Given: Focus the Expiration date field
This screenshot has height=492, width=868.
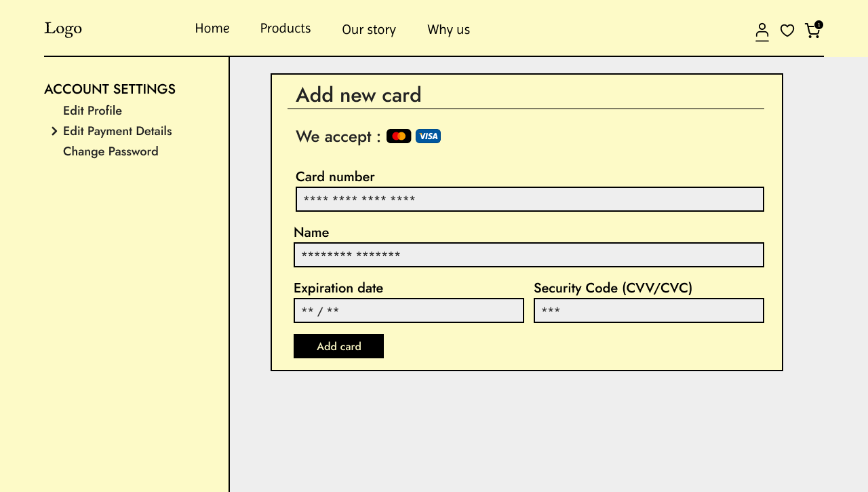Looking at the screenshot, I should pyautogui.click(x=409, y=311).
